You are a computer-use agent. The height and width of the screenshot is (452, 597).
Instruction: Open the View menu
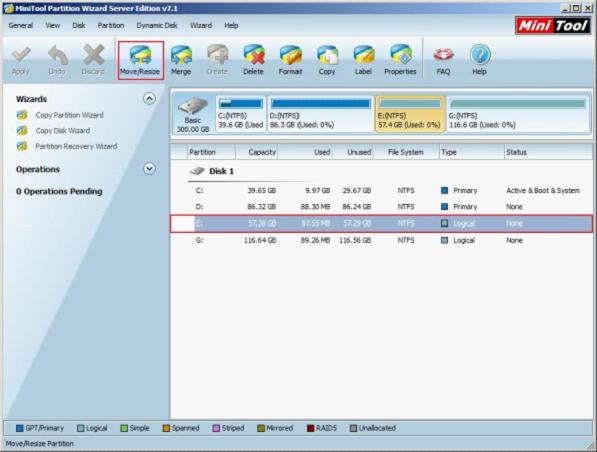(53, 26)
